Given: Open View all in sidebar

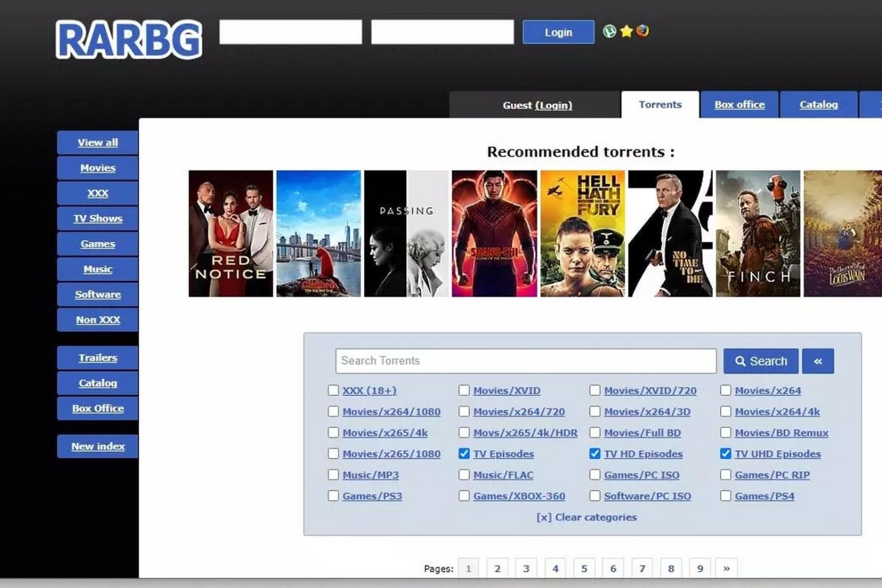Looking at the screenshot, I should pyautogui.click(x=98, y=142).
